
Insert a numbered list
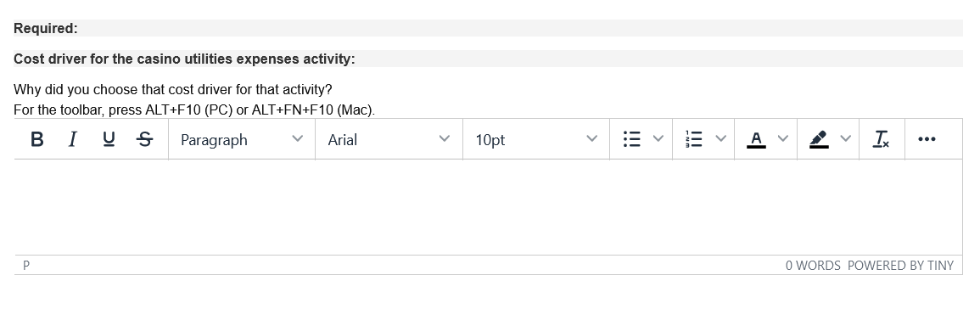[694, 139]
